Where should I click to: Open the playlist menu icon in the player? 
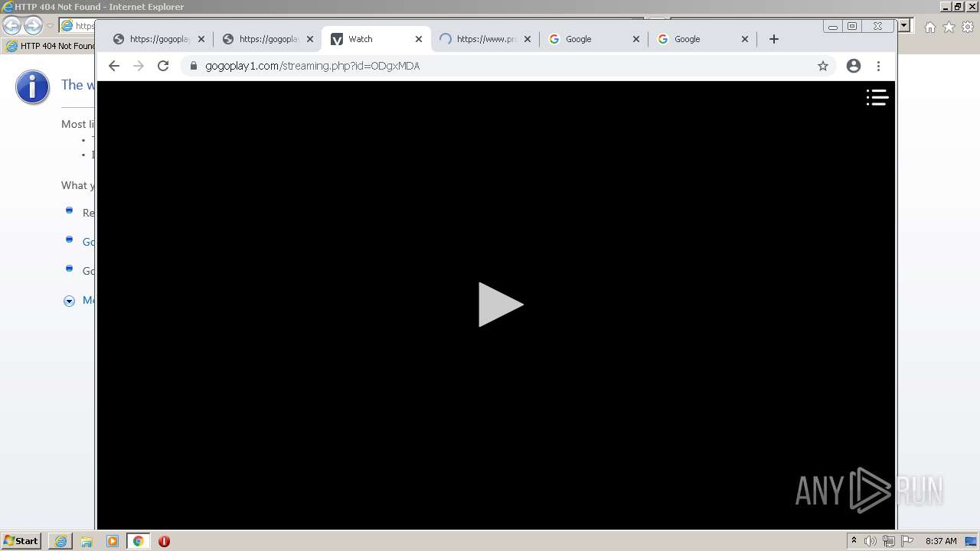tap(877, 97)
